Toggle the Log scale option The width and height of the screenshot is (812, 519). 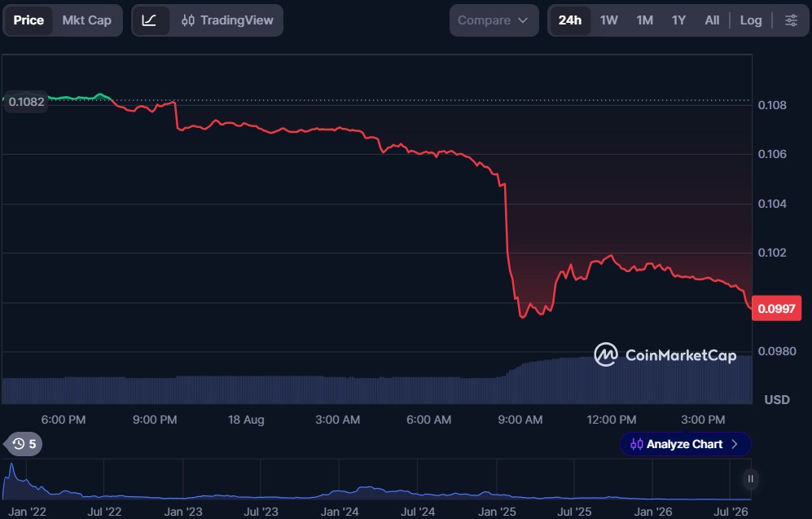(x=751, y=20)
